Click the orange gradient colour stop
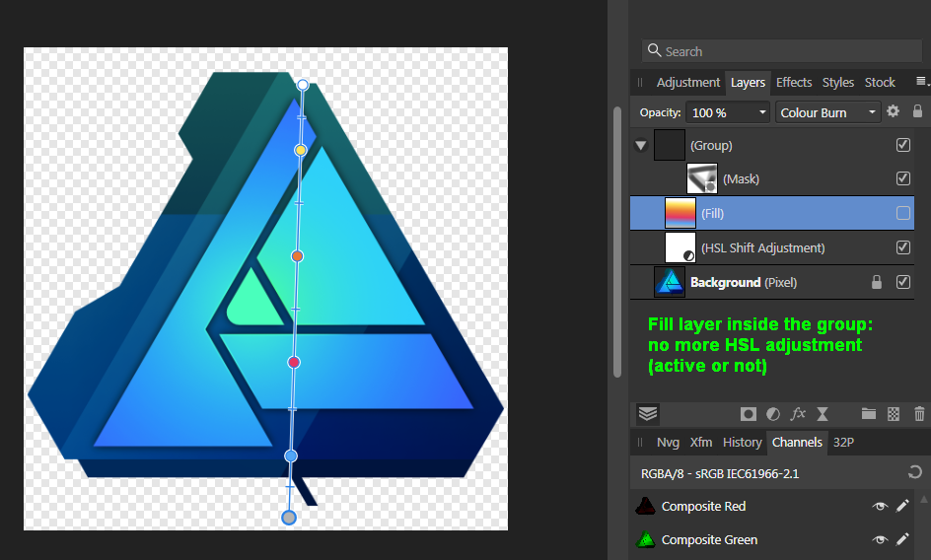The width and height of the screenshot is (931, 560). 297,256
